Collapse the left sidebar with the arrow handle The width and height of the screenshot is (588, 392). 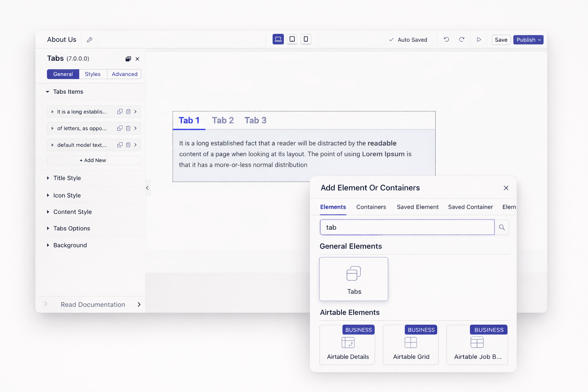coord(147,188)
